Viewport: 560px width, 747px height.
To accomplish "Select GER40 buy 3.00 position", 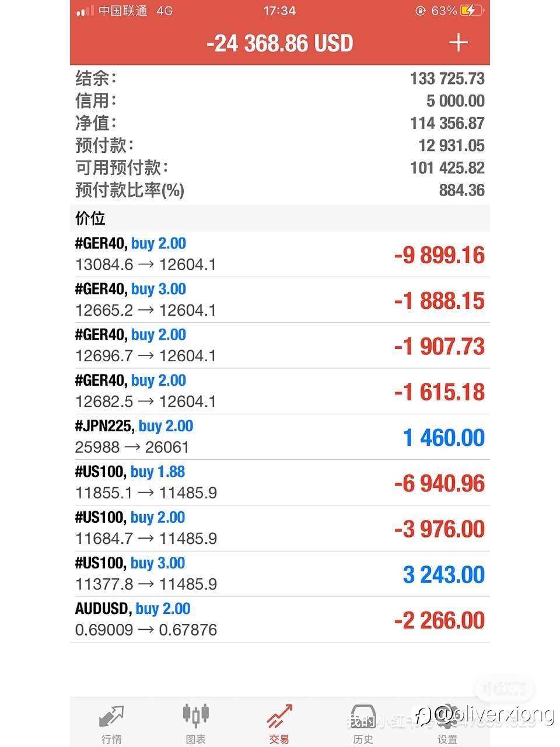I will 279,300.
